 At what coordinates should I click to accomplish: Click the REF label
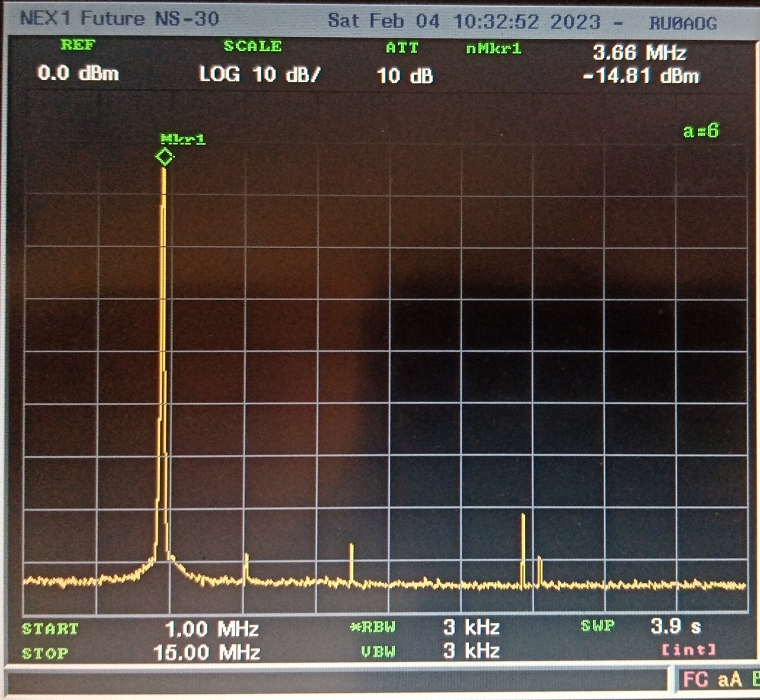(x=78, y=45)
